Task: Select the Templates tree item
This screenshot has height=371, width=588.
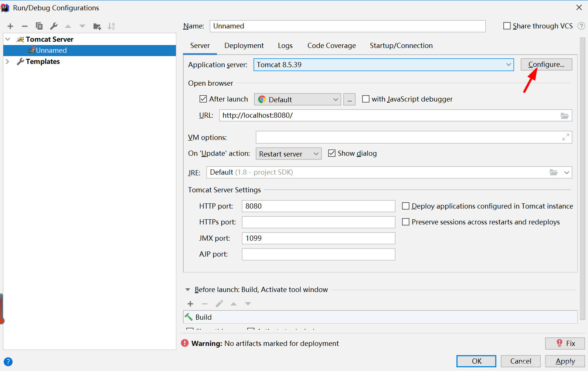Action: [89, 62]
